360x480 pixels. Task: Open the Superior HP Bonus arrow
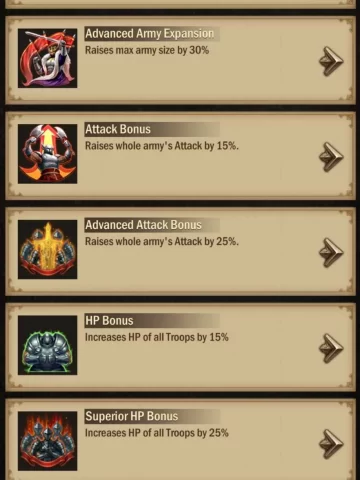coord(331,444)
